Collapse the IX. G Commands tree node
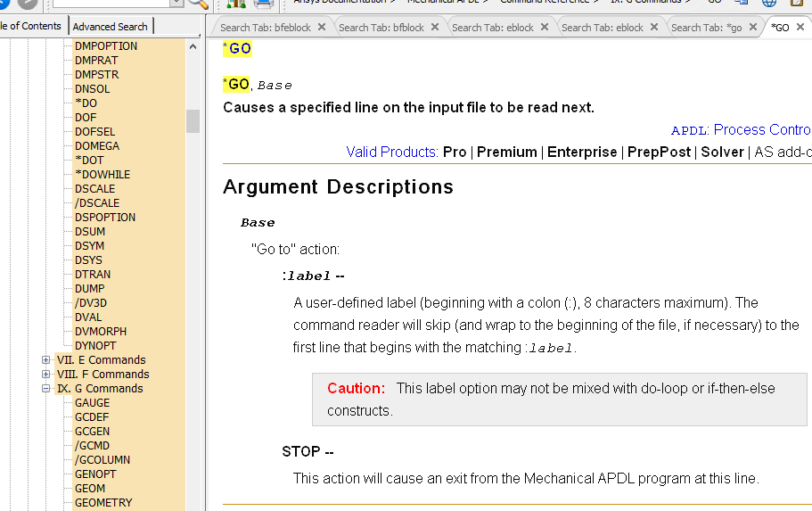The width and height of the screenshot is (812, 511). pos(46,389)
